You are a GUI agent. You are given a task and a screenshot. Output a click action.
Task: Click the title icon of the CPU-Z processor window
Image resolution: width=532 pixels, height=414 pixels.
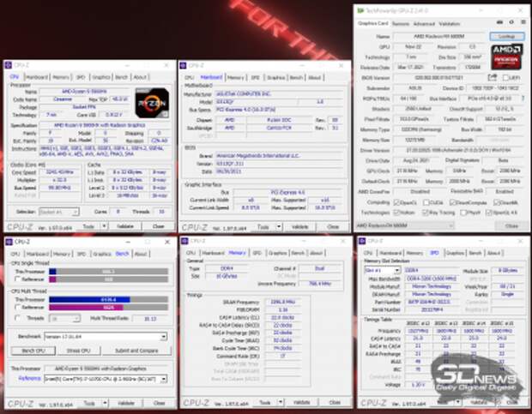(x=9, y=65)
